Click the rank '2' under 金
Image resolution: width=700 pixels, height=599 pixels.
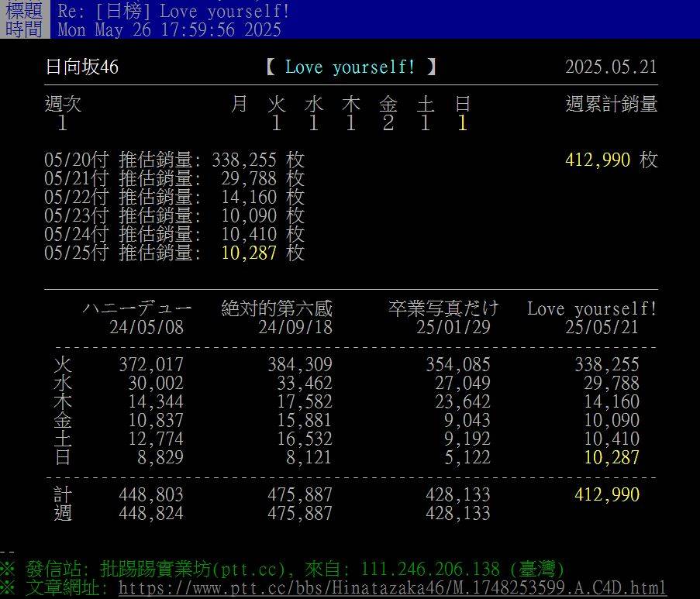(x=388, y=122)
